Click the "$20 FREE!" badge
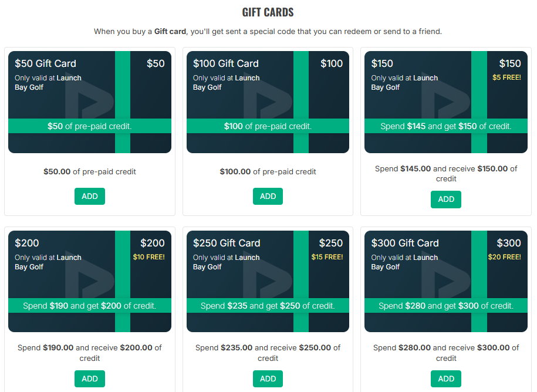The height and width of the screenshot is (392, 537). 505,256
